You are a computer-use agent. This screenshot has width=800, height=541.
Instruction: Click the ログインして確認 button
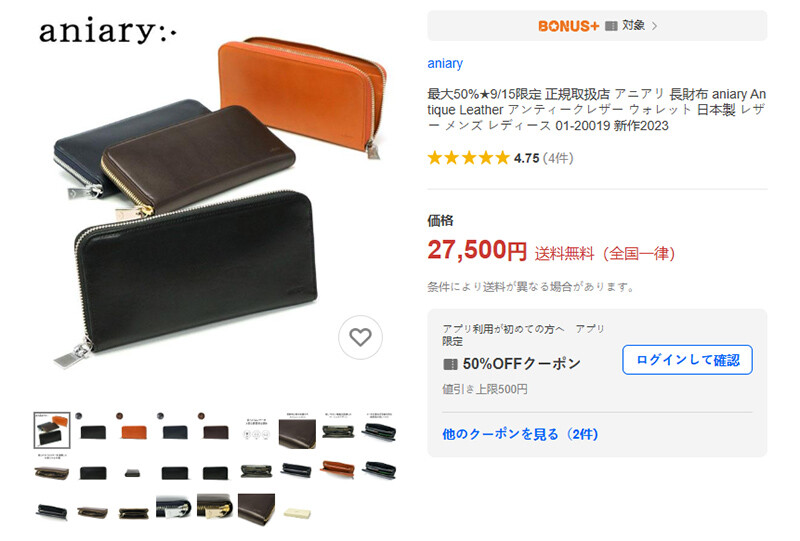pos(687,360)
